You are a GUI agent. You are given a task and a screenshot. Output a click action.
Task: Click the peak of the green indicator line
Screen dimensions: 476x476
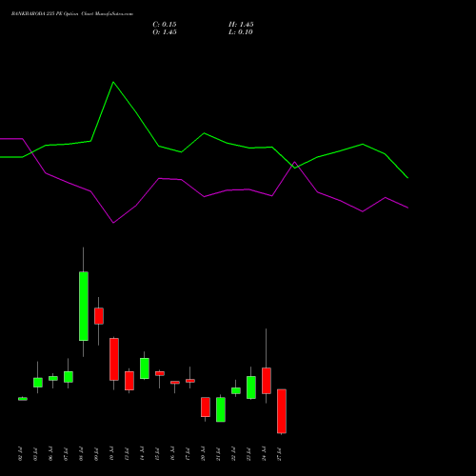[x=113, y=82]
